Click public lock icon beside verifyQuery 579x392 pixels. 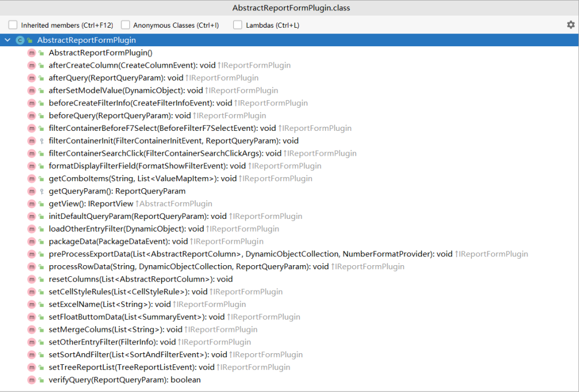42,380
